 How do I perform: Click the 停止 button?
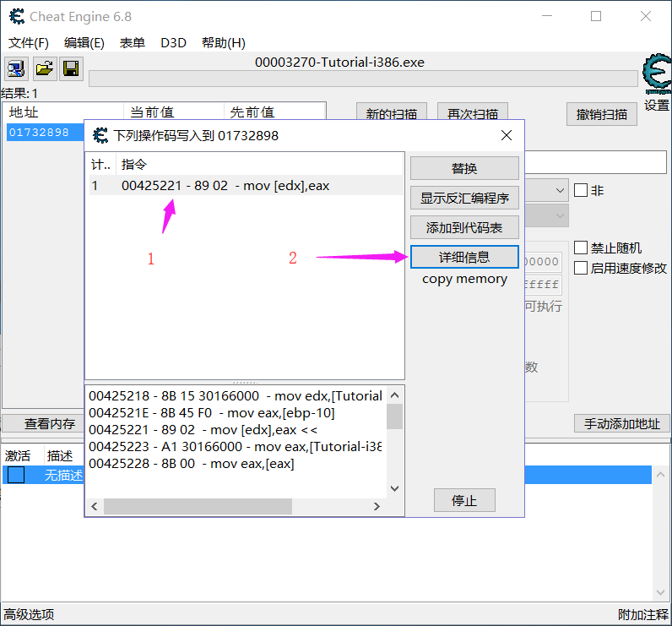point(464,500)
